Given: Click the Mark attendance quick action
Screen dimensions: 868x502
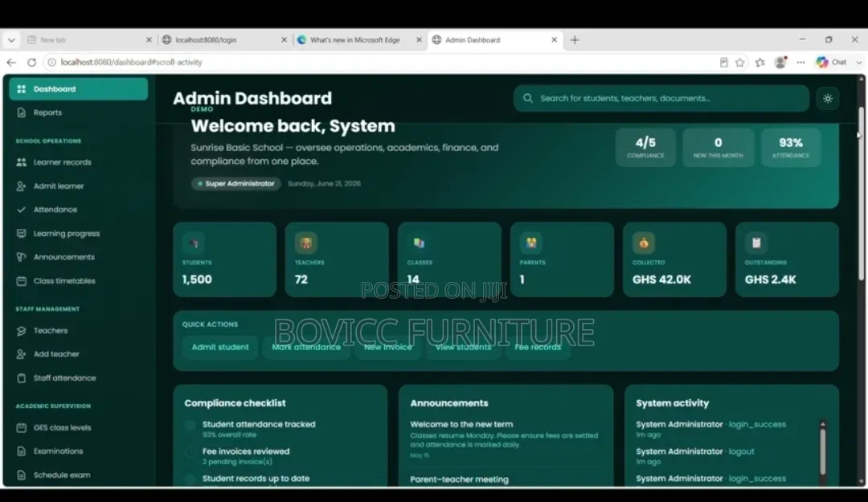Looking at the screenshot, I should point(306,347).
